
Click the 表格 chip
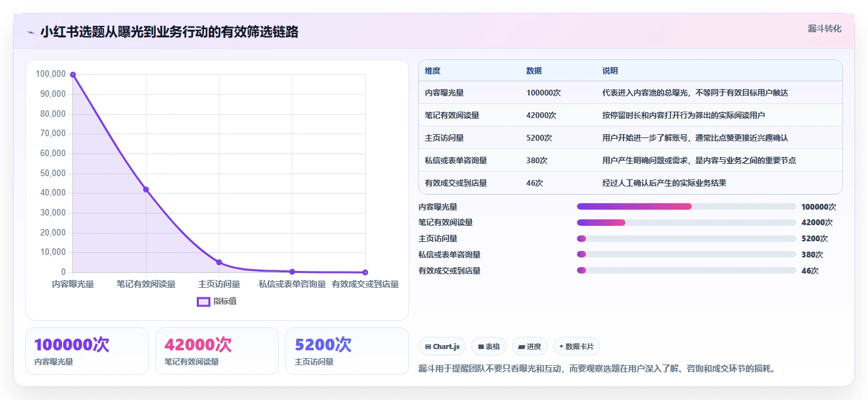[489, 346]
